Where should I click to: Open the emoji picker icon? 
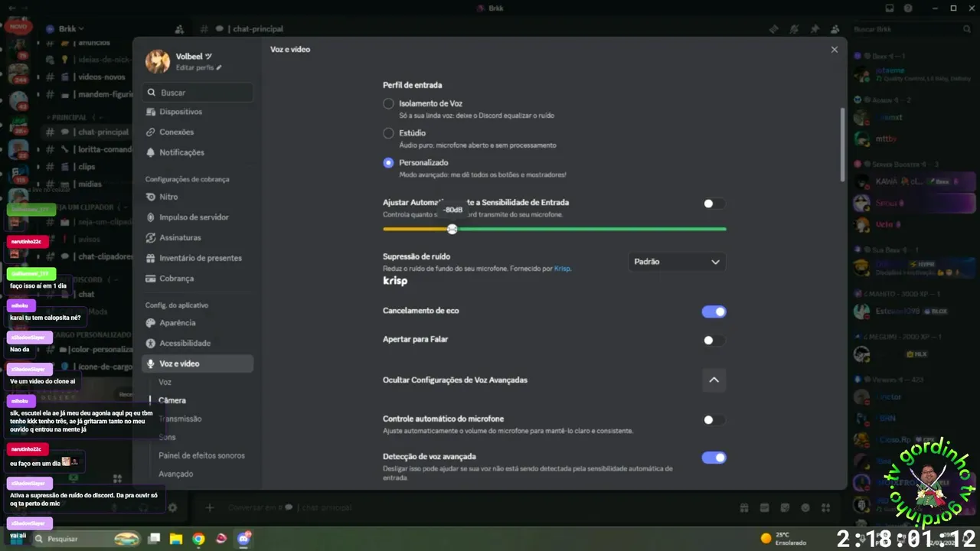(805, 507)
